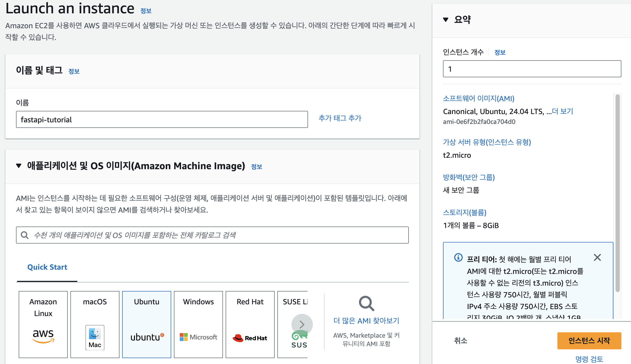Click the instance name input field
Image resolution: width=631 pixels, height=364 pixels.
pyautogui.click(x=162, y=120)
